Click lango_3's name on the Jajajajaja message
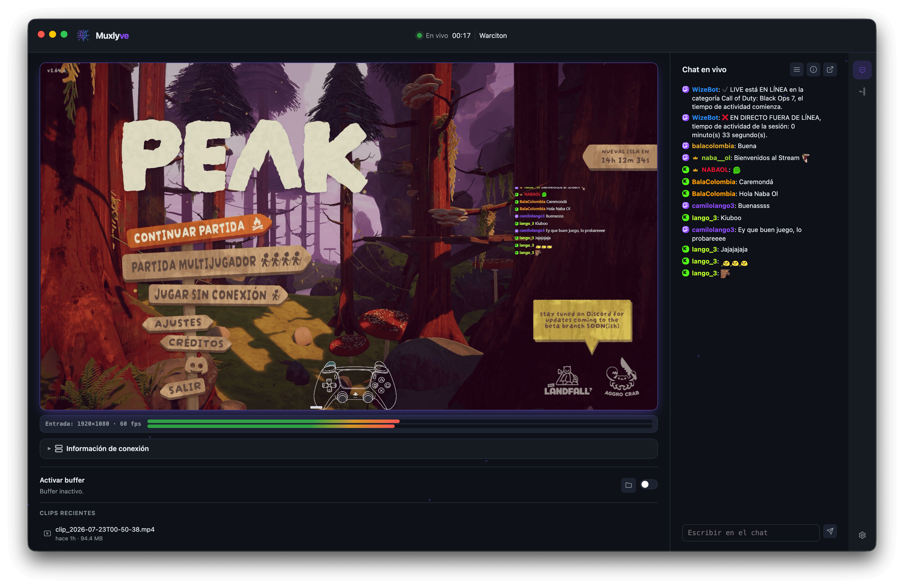This screenshot has width=904, height=588. coord(704,249)
